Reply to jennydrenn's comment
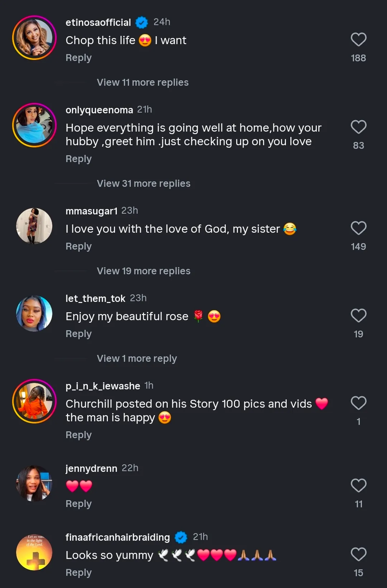The width and height of the screenshot is (387, 588). 78,504
